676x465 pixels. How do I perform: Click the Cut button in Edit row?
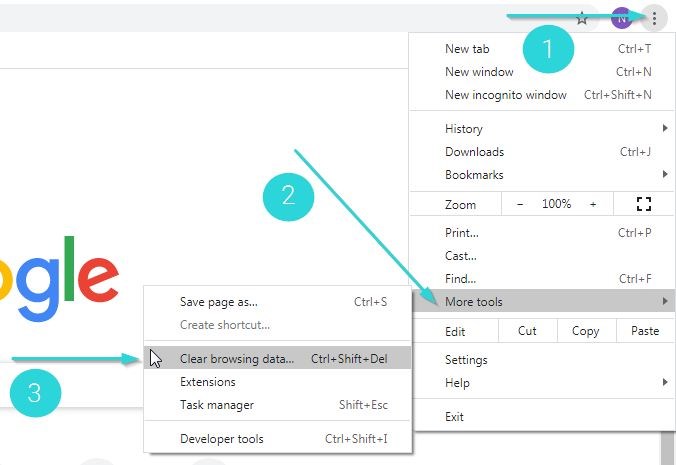527,331
